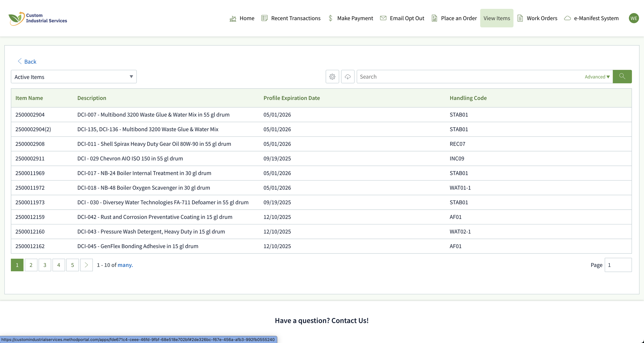Click the Make Payment dollar icon

click(x=331, y=18)
